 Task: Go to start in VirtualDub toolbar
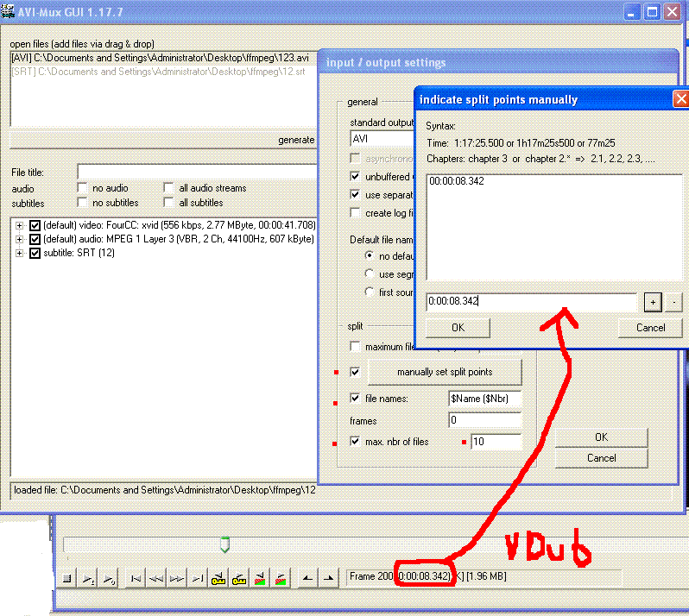point(136,579)
